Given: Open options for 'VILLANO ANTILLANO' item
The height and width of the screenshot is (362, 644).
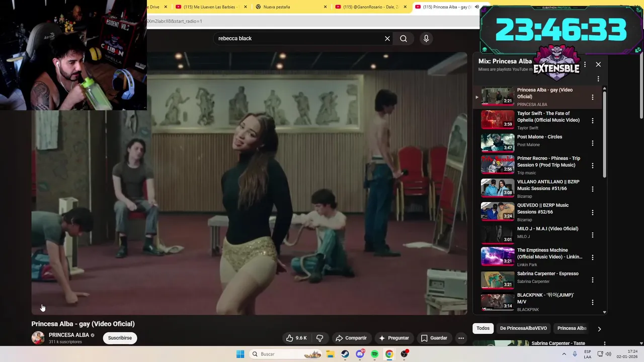Looking at the screenshot, I should [x=592, y=189].
